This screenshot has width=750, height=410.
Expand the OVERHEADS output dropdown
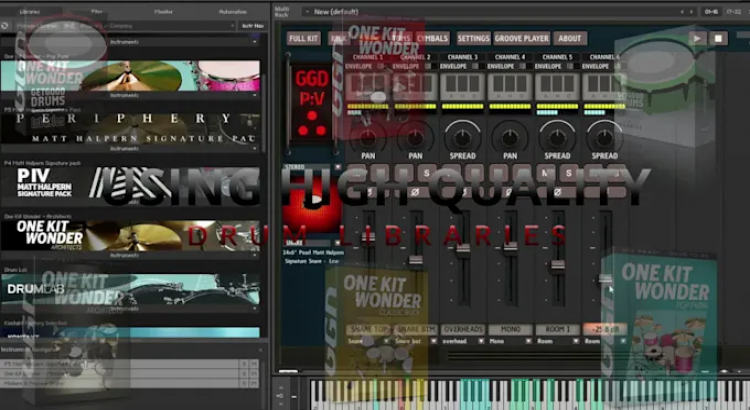[x=481, y=341]
